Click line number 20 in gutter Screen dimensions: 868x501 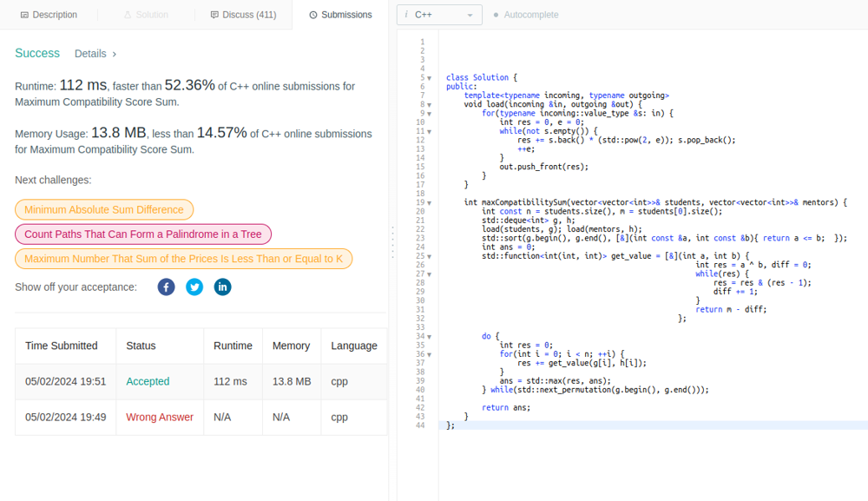420,212
